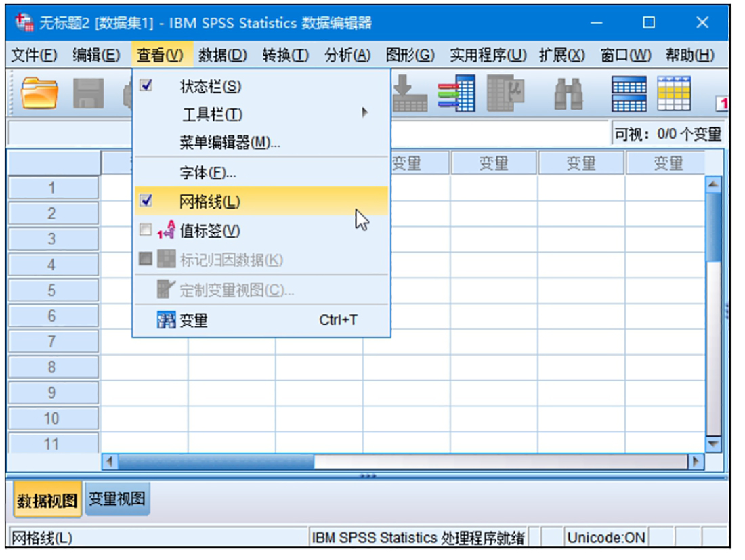This screenshot has width=745, height=560.
Task: Click Unicode:ON in the status bar
Action: [x=605, y=538]
